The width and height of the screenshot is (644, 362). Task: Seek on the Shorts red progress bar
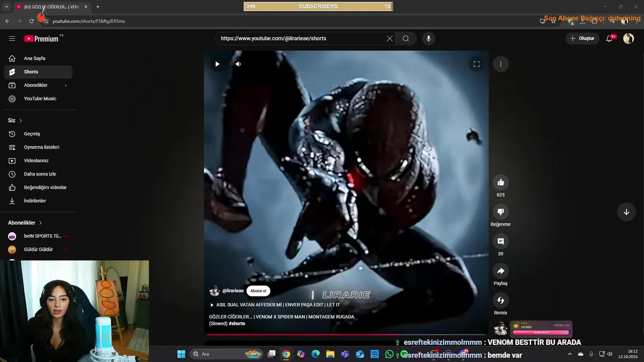tap(346, 334)
